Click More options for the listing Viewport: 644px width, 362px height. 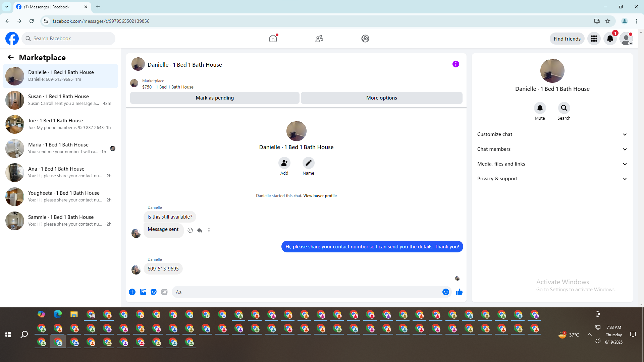click(x=382, y=98)
